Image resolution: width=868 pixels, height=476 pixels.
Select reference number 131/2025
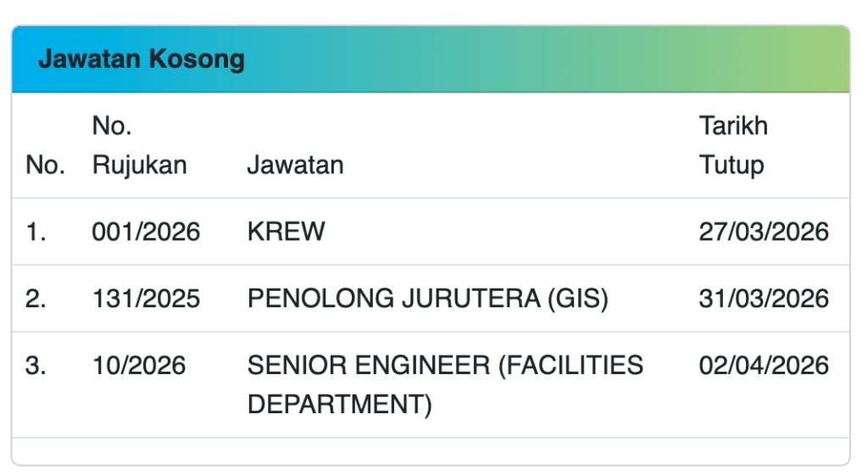(x=146, y=299)
